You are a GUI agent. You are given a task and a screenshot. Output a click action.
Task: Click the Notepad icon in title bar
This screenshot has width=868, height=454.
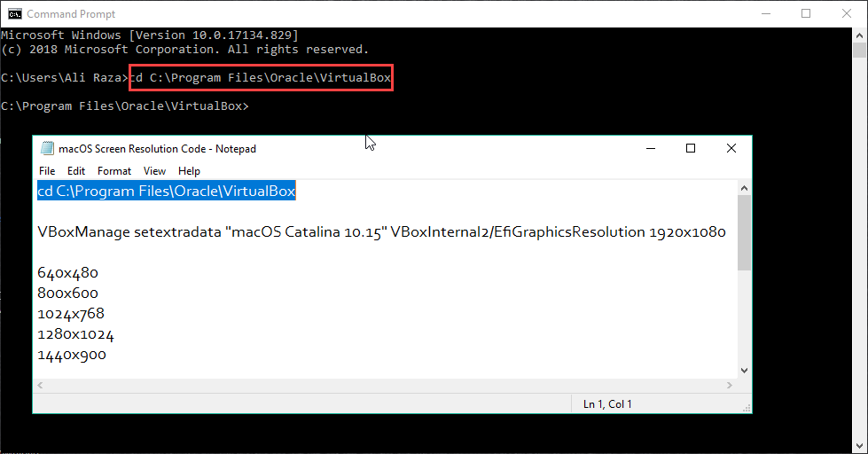click(45, 149)
